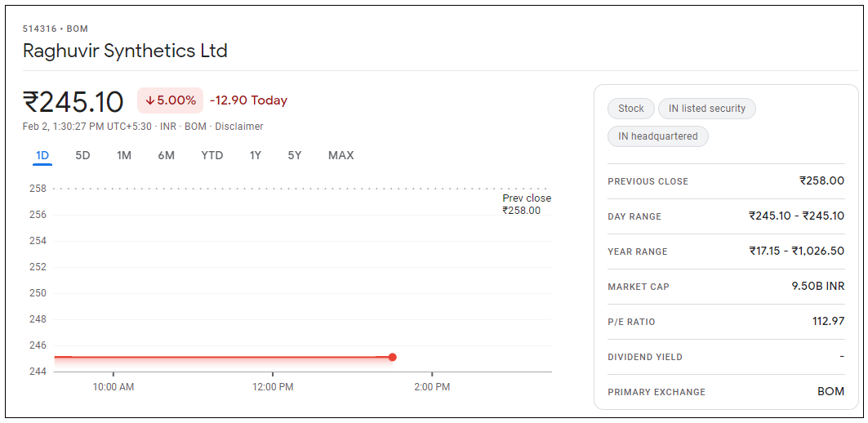Click the ₹245.10 current price
This screenshot has width=868, height=423.
point(73,102)
